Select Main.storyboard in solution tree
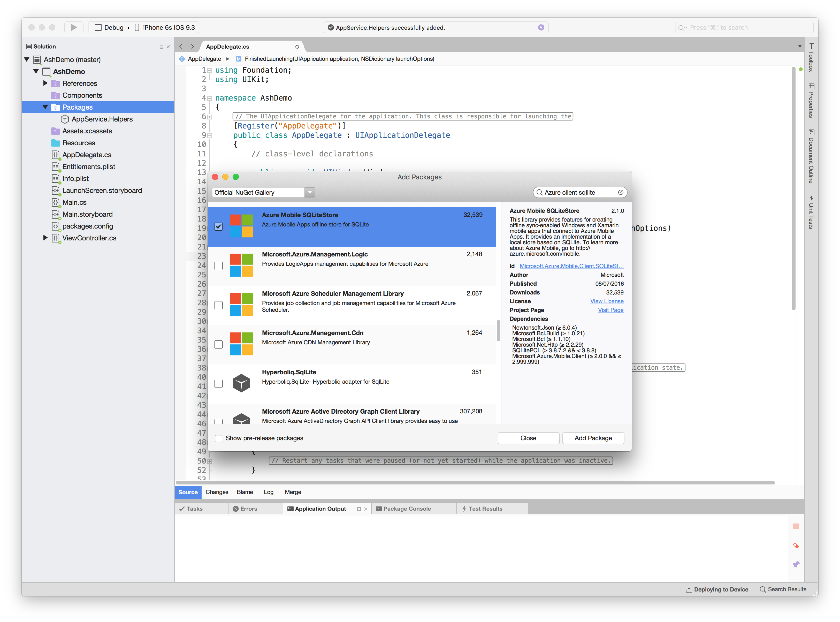This screenshot has width=840, height=622. pos(87,214)
